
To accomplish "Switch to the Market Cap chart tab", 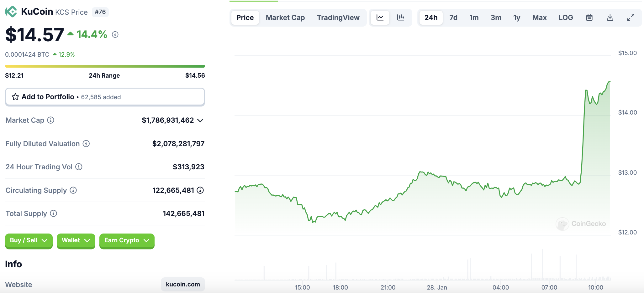I will pyautogui.click(x=285, y=18).
